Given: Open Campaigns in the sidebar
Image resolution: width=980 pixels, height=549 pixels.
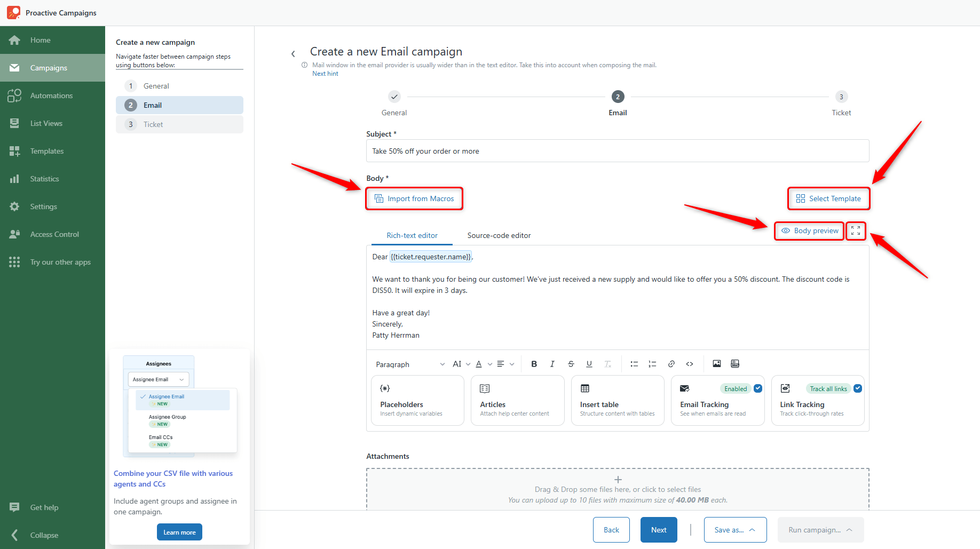Looking at the screenshot, I should [x=52, y=68].
